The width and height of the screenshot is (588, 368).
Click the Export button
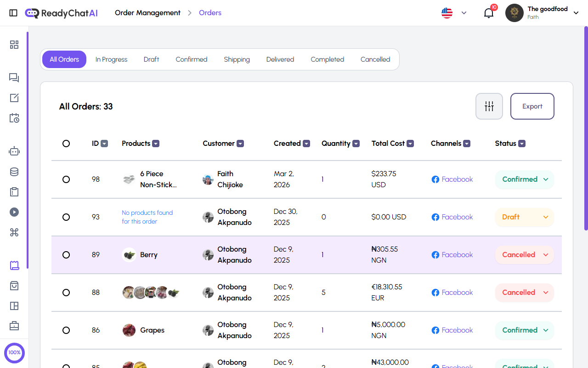[532, 106]
